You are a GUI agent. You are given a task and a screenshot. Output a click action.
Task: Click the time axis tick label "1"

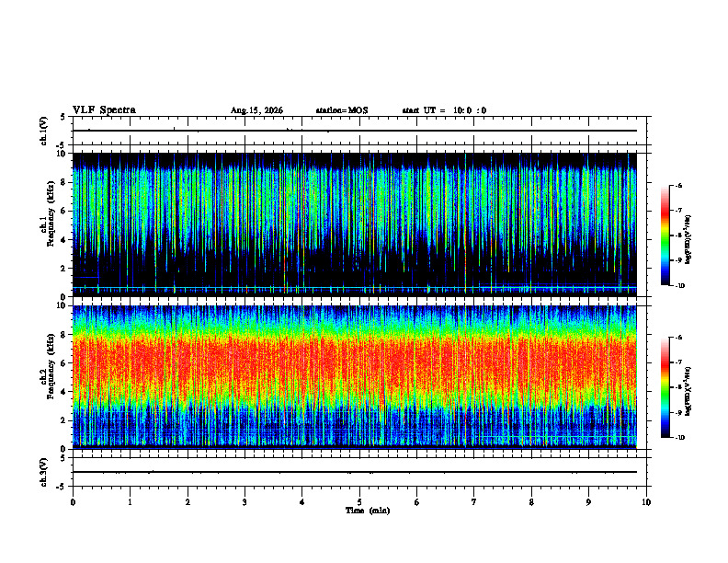[x=130, y=502]
